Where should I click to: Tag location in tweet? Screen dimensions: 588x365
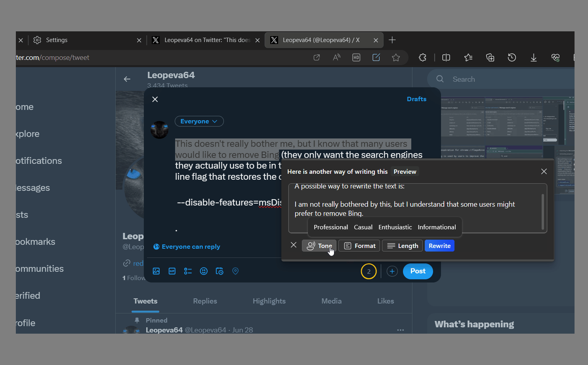(235, 271)
